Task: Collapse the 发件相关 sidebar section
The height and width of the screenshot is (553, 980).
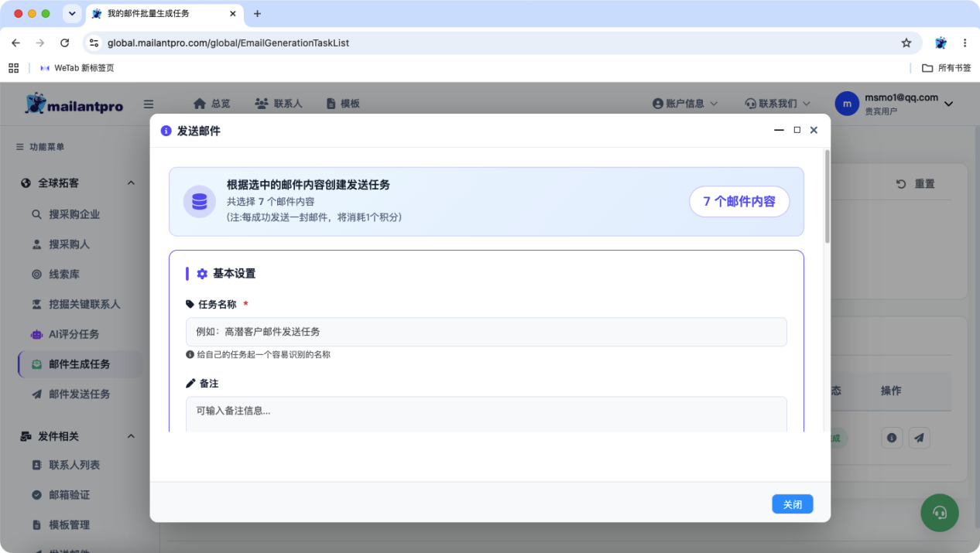Action: pyautogui.click(x=131, y=436)
